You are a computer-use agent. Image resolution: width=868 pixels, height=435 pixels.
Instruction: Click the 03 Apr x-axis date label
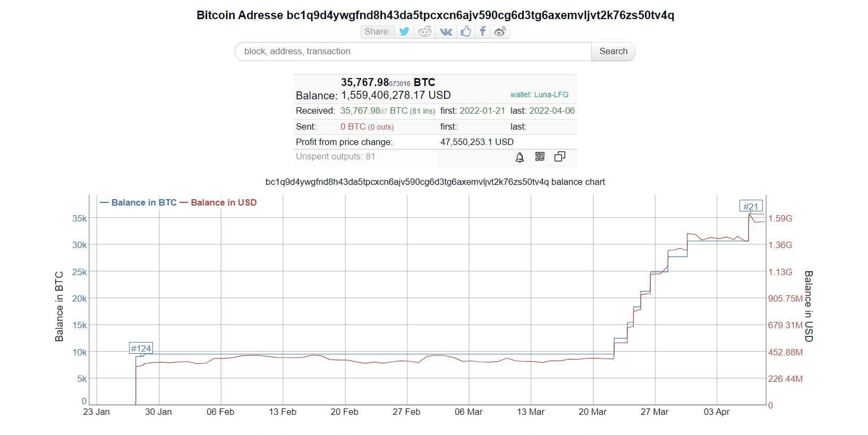tap(717, 412)
